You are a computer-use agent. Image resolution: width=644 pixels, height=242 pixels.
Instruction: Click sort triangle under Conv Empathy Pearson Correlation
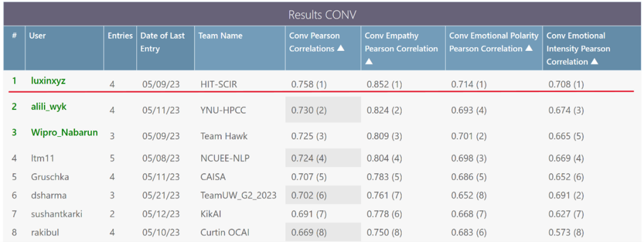tap(369, 62)
